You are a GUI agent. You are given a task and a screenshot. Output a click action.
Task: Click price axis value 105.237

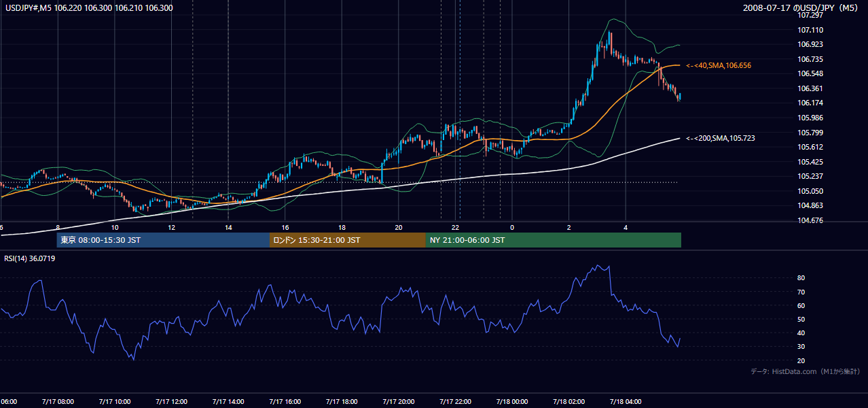coord(811,176)
